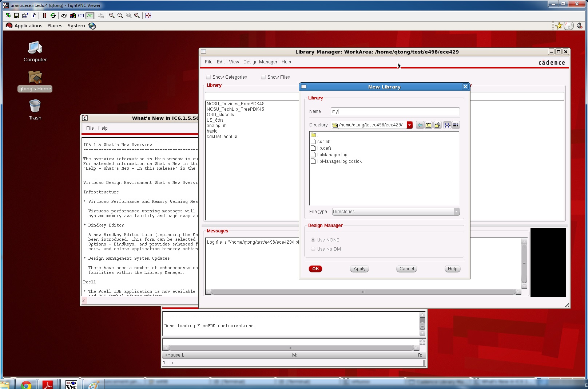Click OK in New Library dialog

(x=315, y=269)
